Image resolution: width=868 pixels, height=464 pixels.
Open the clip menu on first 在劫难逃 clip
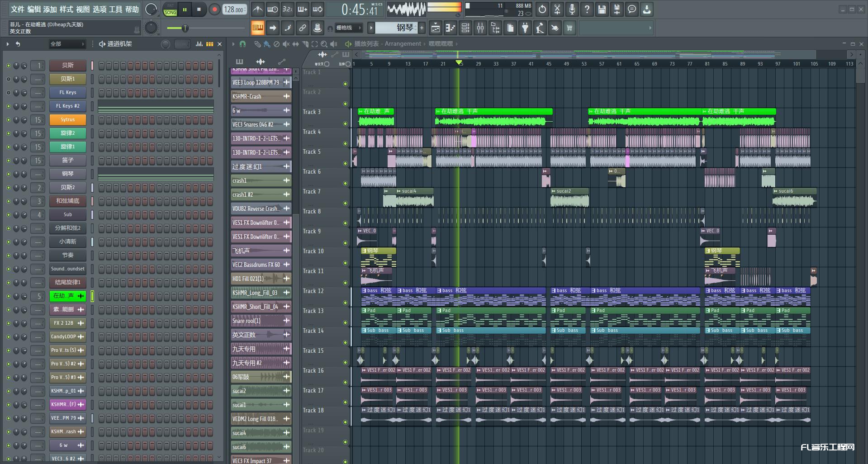pyautogui.click(x=360, y=111)
